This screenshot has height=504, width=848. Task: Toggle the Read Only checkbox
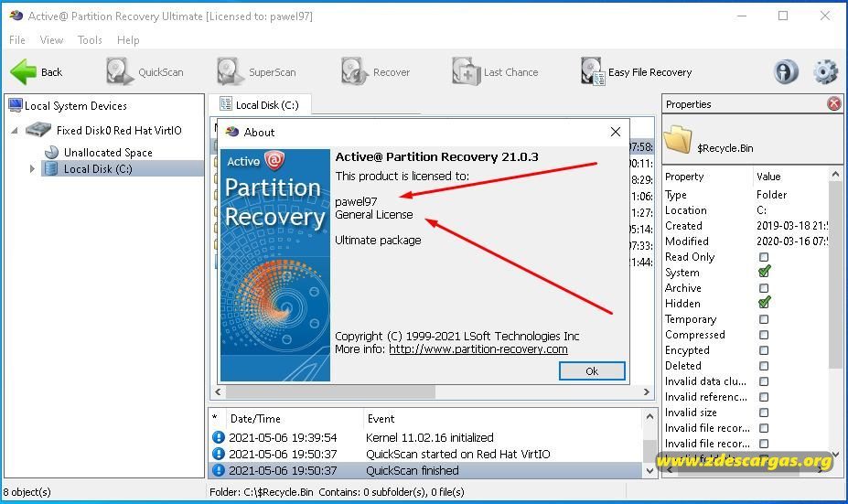tap(764, 257)
